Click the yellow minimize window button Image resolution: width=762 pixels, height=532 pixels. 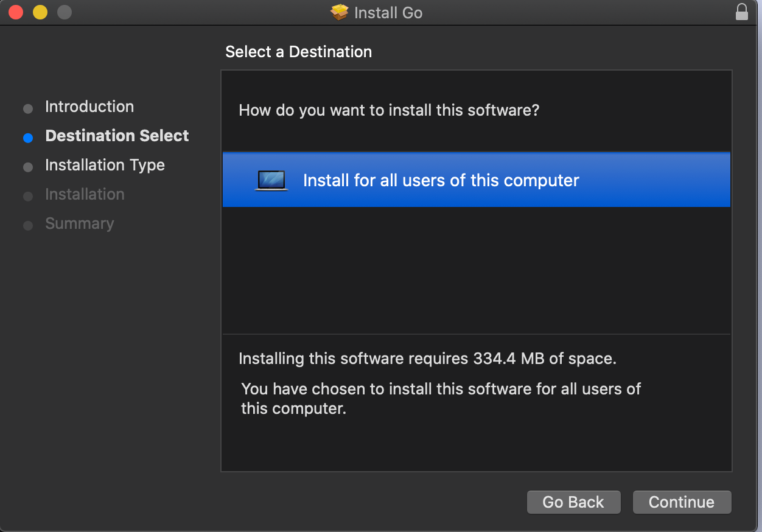pos(40,12)
